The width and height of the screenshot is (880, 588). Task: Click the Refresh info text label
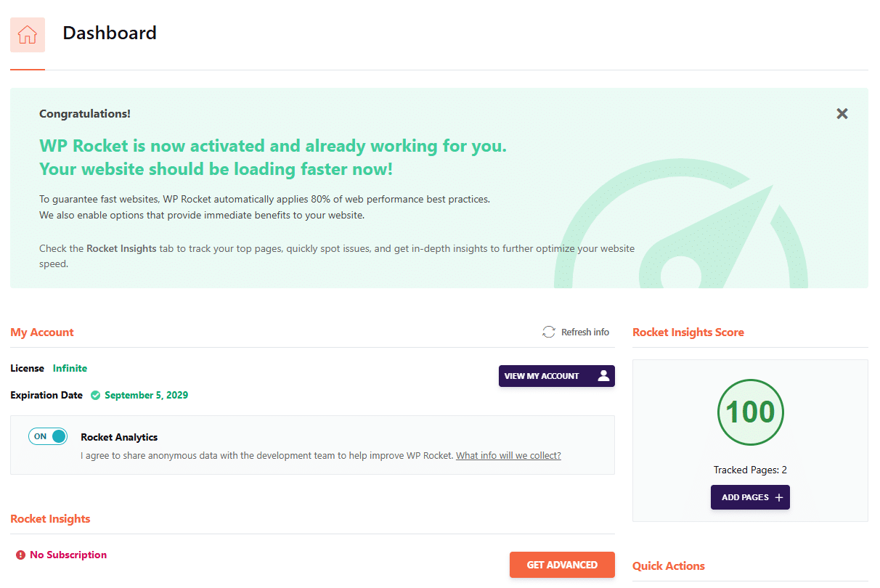tap(584, 332)
